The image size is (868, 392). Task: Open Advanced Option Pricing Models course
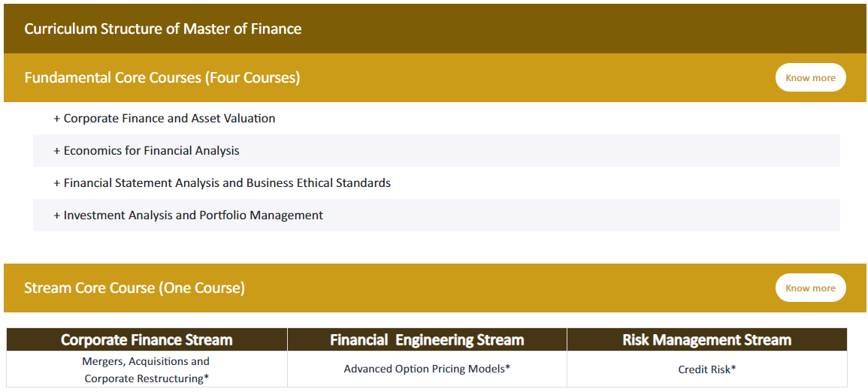(x=427, y=369)
